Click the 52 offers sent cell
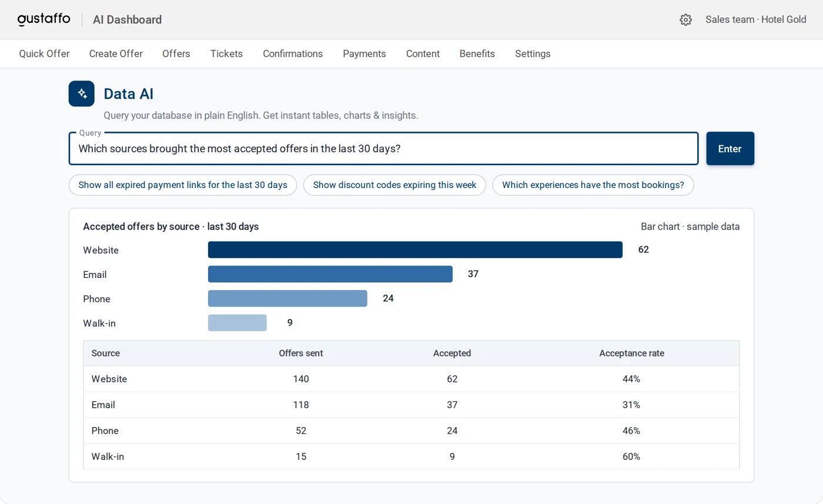 [301, 431]
